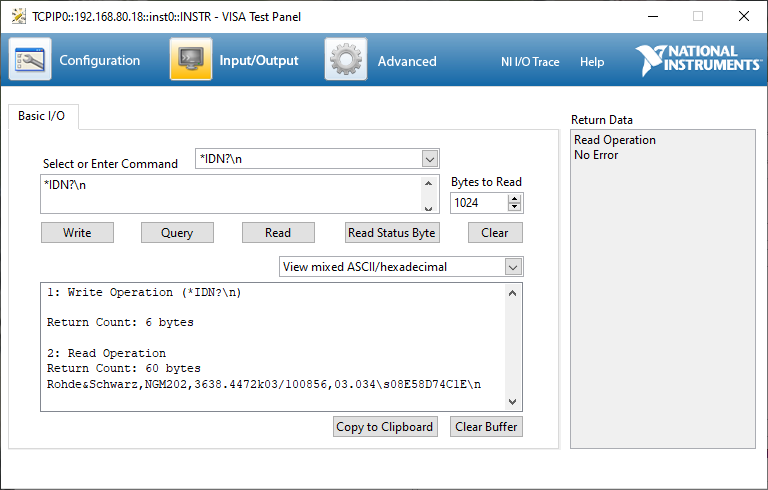768x490 pixels.
Task: Click the 'Return Count: 60 bytes' line
Action: pyautogui.click(x=123, y=368)
